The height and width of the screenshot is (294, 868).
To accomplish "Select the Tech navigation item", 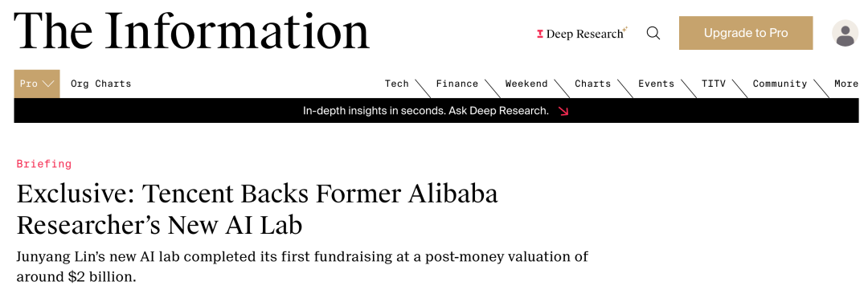I will pyautogui.click(x=396, y=84).
